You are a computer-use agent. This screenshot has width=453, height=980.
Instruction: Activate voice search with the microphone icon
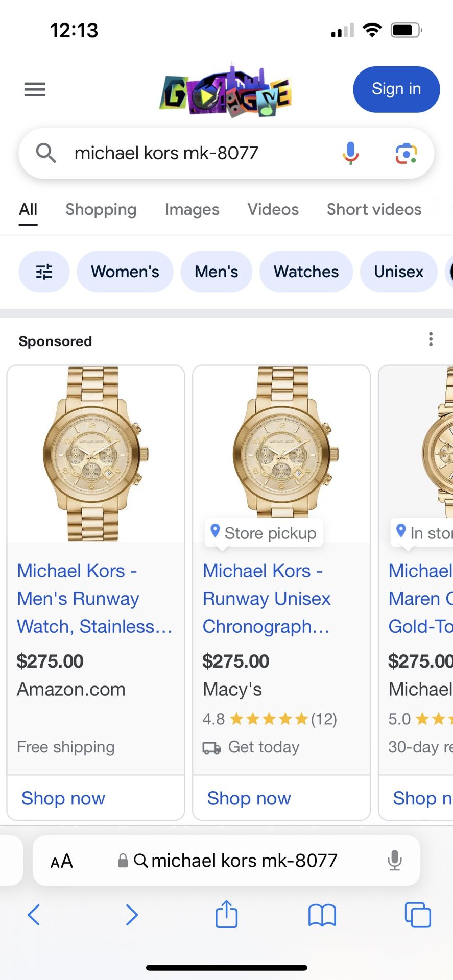(350, 153)
